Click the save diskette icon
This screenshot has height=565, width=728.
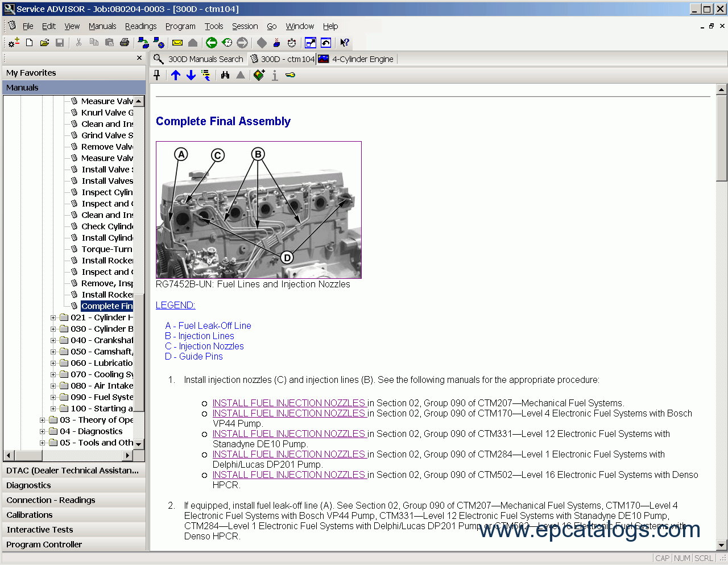coord(60,43)
